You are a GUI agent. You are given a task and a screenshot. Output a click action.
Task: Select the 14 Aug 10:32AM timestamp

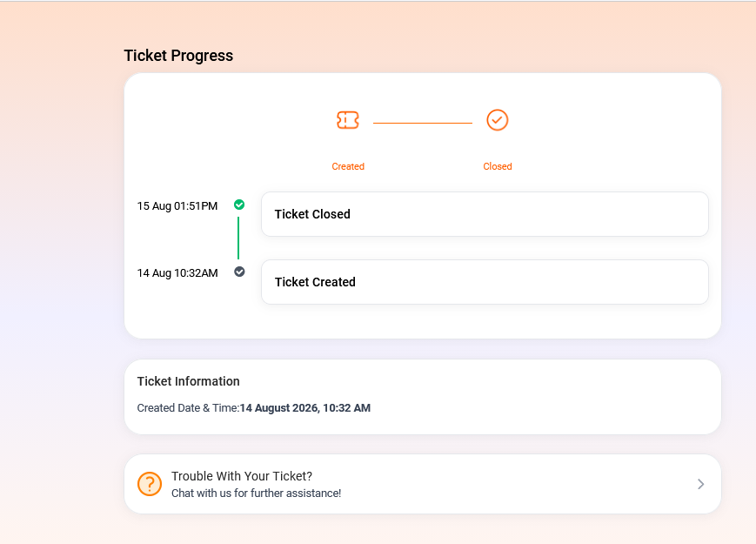pyautogui.click(x=177, y=273)
